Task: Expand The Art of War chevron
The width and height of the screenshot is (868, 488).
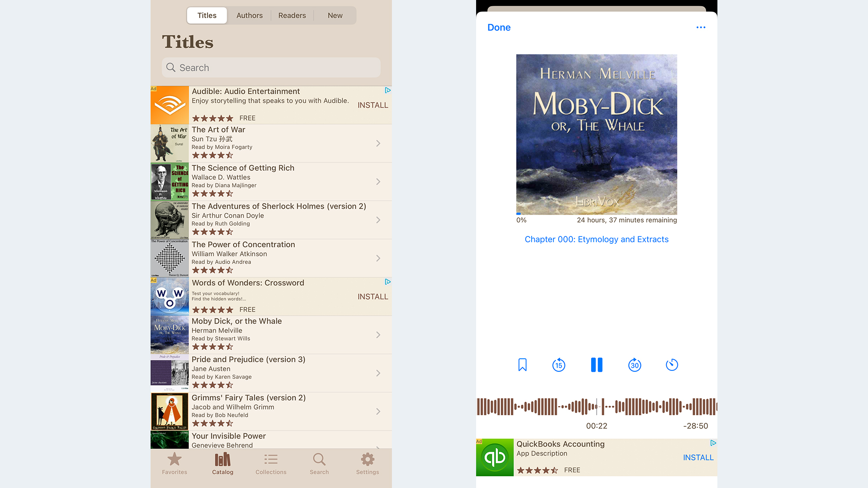Action: [378, 144]
